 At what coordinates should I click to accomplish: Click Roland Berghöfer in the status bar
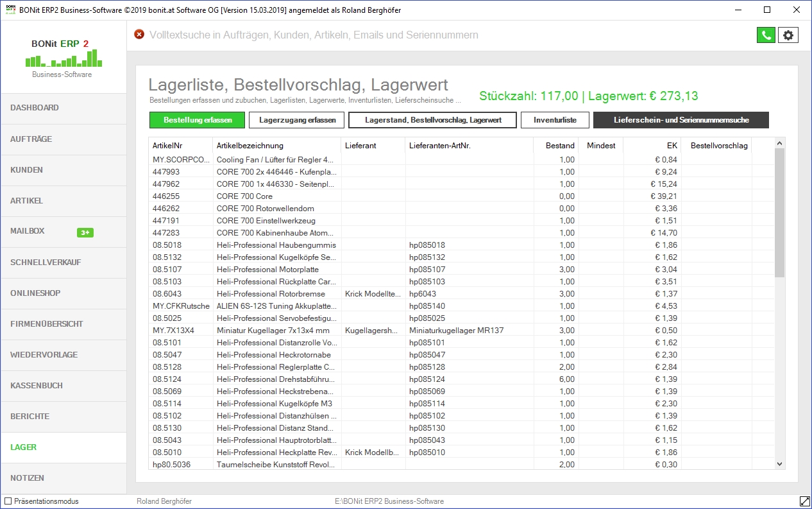click(x=164, y=501)
